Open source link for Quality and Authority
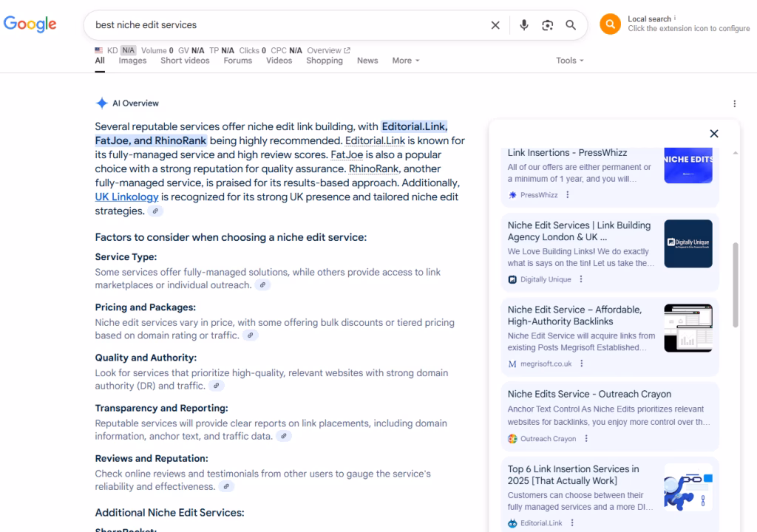This screenshot has height=532, width=757. (217, 386)
